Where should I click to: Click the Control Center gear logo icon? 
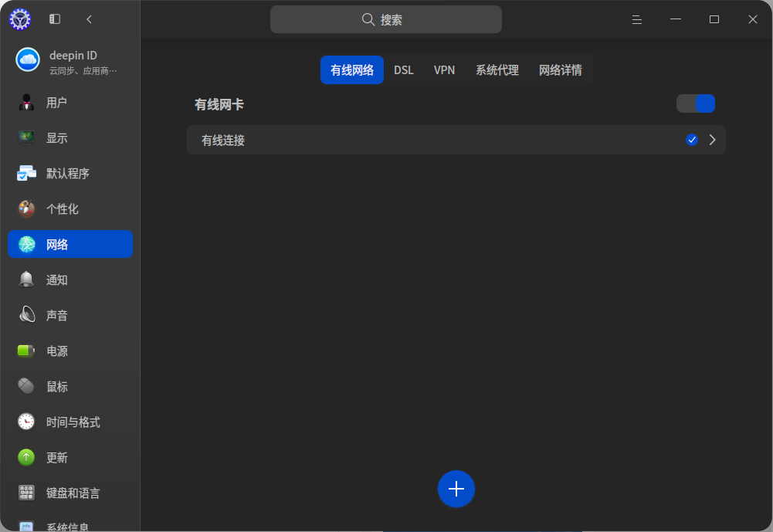[20, 19]
